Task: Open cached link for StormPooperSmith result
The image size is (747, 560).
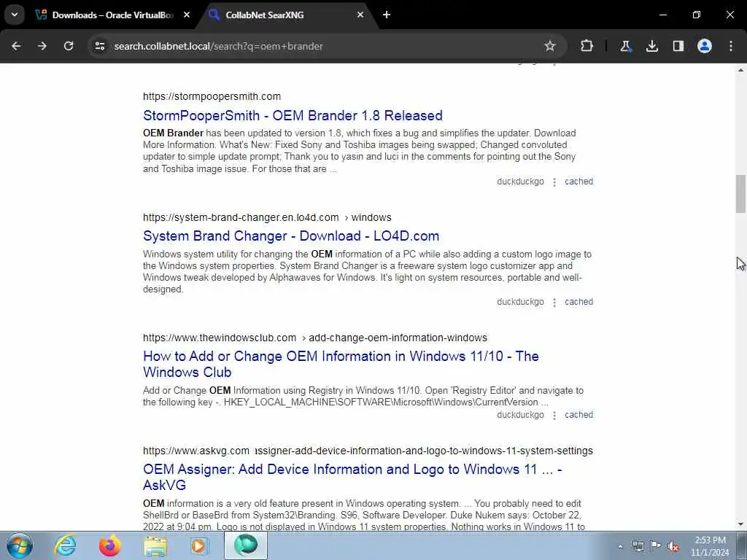Action: [578, 182]
